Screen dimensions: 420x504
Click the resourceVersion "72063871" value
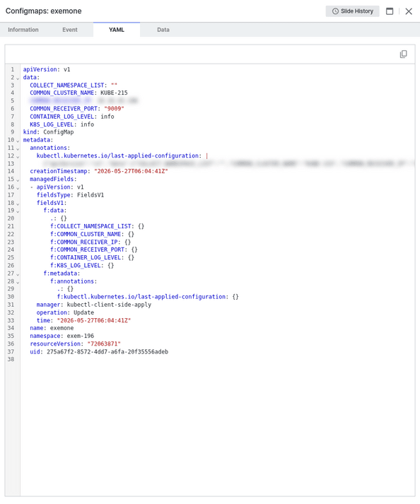[104, 344]
